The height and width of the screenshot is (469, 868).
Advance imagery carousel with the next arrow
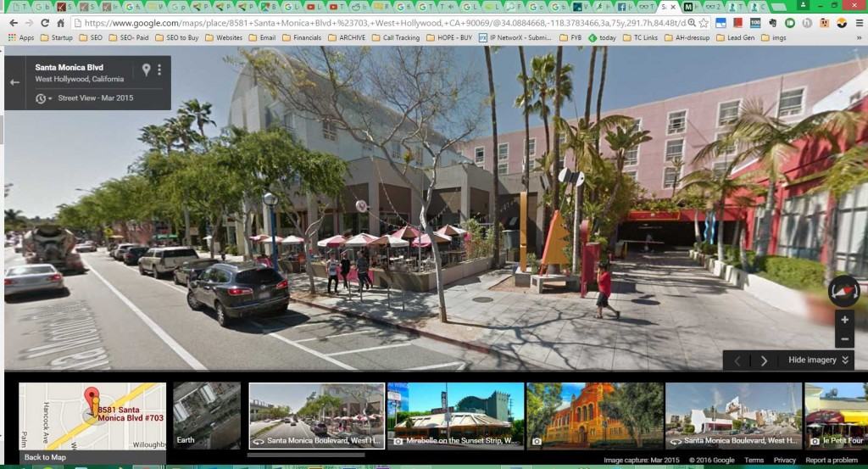click(764, 360)
